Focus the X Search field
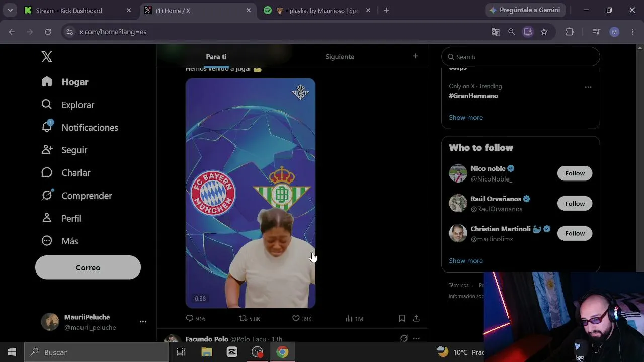This screenshot has width=644, height=362. point(521,57)
